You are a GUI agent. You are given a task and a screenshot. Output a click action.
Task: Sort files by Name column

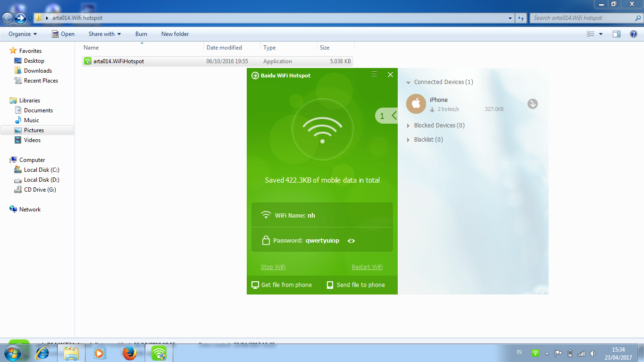[x=143, y=48]
